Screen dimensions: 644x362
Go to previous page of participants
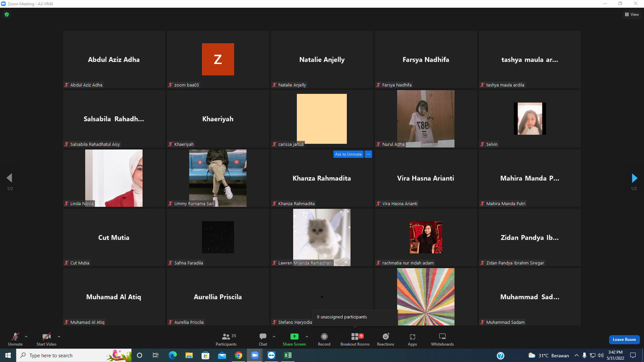(x=10, y=178)
